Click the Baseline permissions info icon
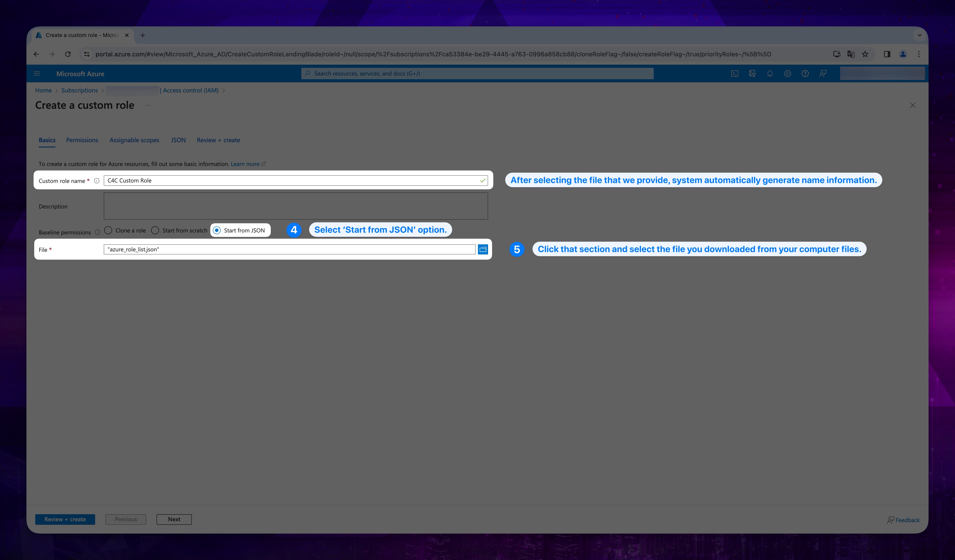 tap(97, 232)
